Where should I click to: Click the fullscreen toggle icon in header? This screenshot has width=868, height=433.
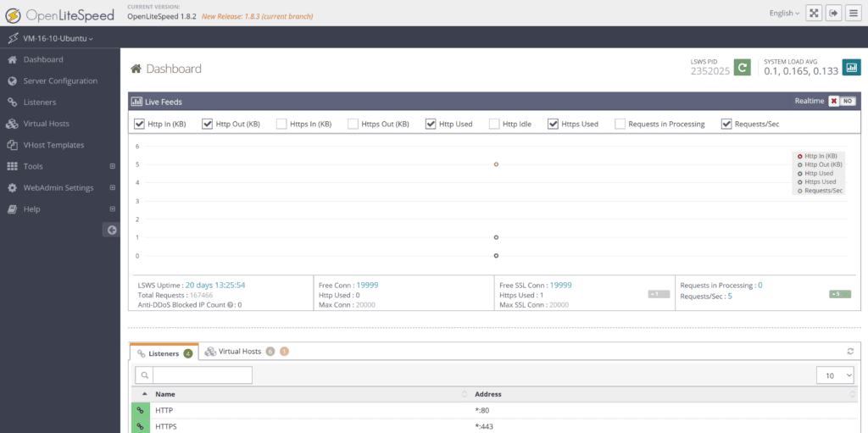813,13
